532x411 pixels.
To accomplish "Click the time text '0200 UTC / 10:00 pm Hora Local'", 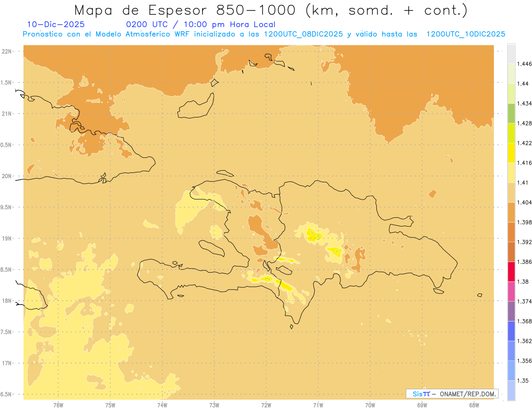I will point(201,24).
